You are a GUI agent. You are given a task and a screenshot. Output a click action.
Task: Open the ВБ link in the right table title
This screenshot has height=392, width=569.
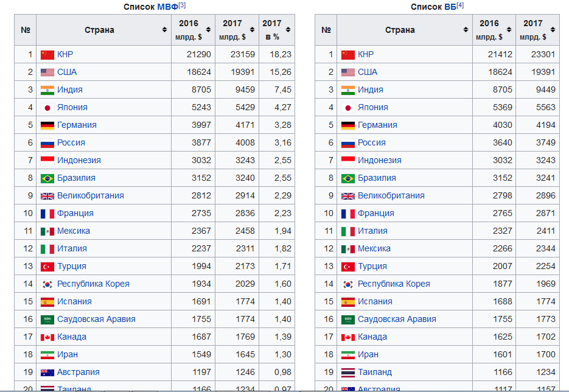450,7
